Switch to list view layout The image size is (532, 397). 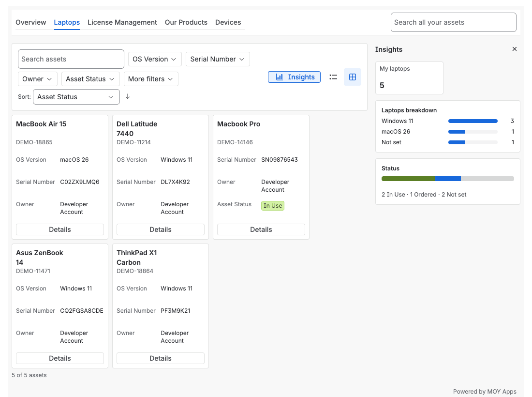(333, 77)
